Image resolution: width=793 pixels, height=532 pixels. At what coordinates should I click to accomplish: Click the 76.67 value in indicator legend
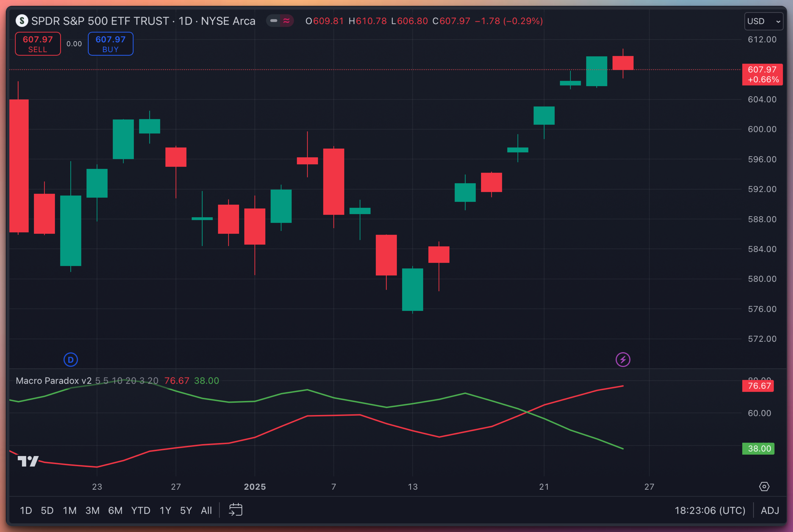[176, 381]
